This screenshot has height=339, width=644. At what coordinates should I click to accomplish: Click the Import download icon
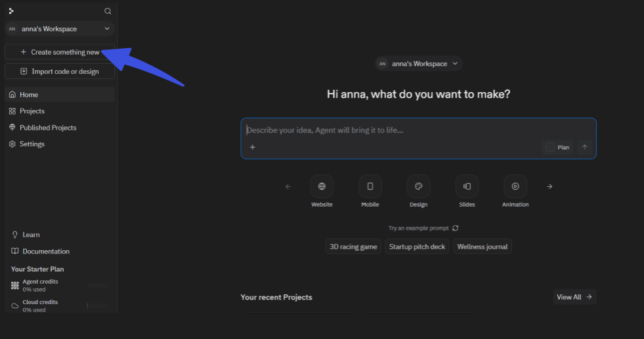coord(24,71)
